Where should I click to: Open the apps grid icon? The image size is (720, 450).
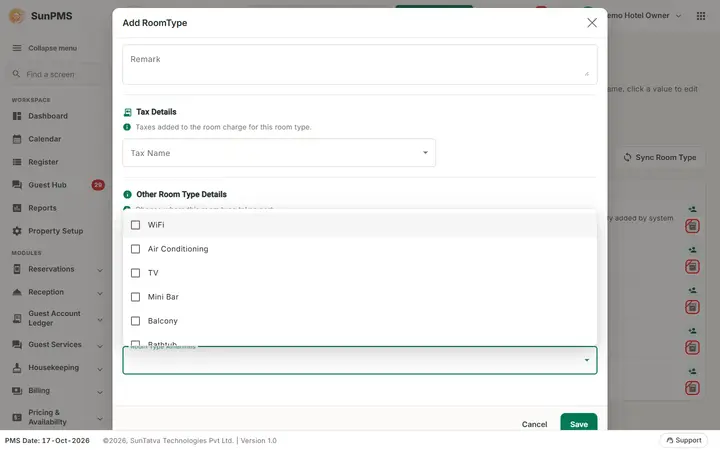coord(701,16)
